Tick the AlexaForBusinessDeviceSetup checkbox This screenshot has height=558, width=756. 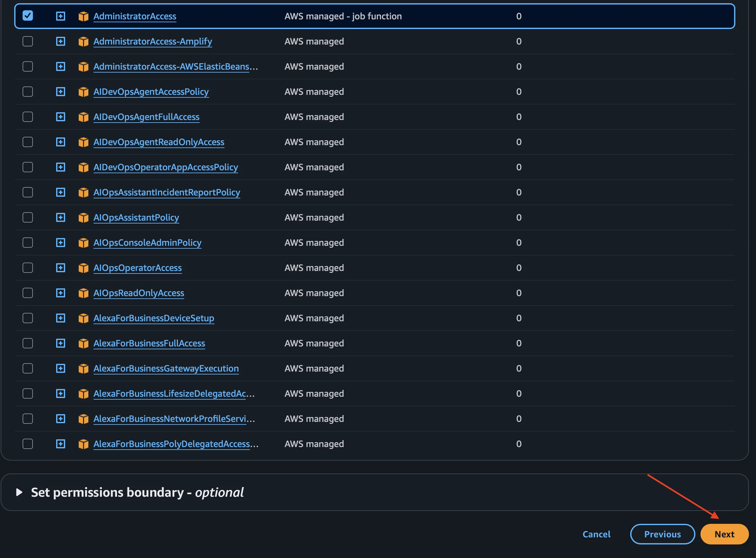point(28,318)
